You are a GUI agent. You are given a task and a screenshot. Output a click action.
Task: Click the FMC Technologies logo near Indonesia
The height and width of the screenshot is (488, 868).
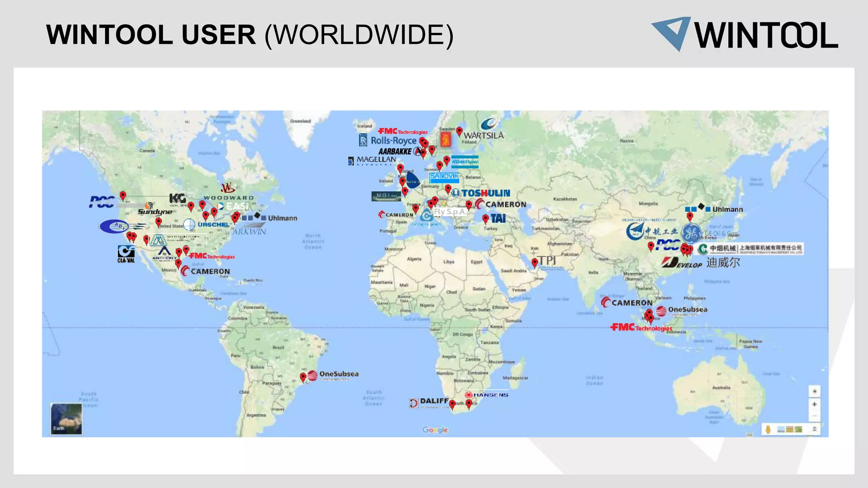point(641,327)
